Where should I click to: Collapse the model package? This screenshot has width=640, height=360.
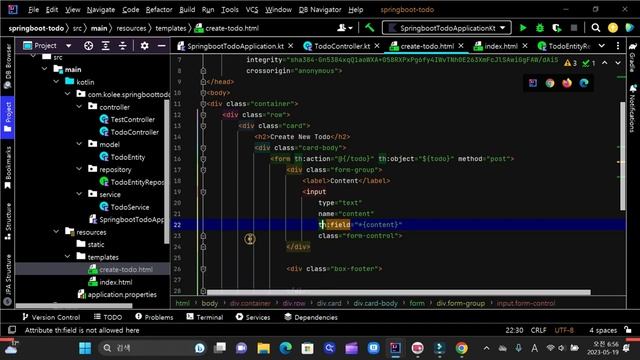tap(79, 144)
